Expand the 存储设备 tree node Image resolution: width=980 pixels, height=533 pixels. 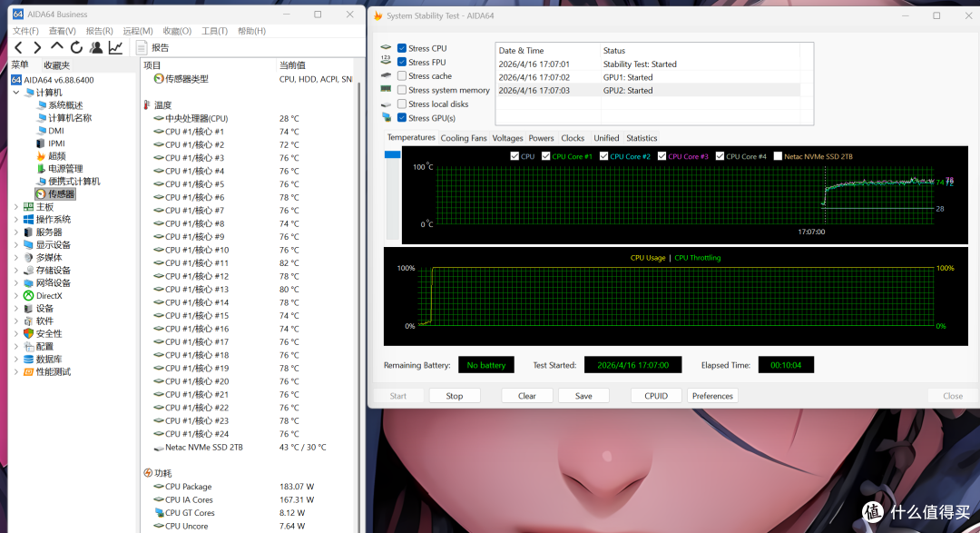16,271
